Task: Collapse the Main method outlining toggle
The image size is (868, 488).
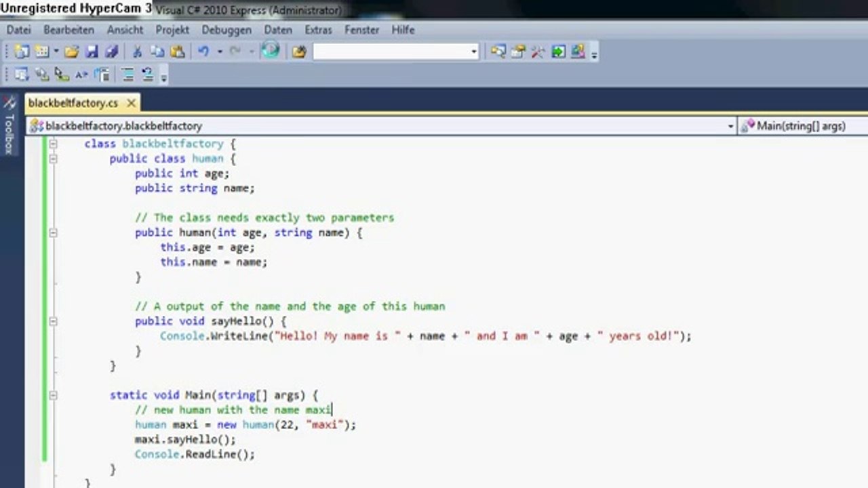Action: 53,394
